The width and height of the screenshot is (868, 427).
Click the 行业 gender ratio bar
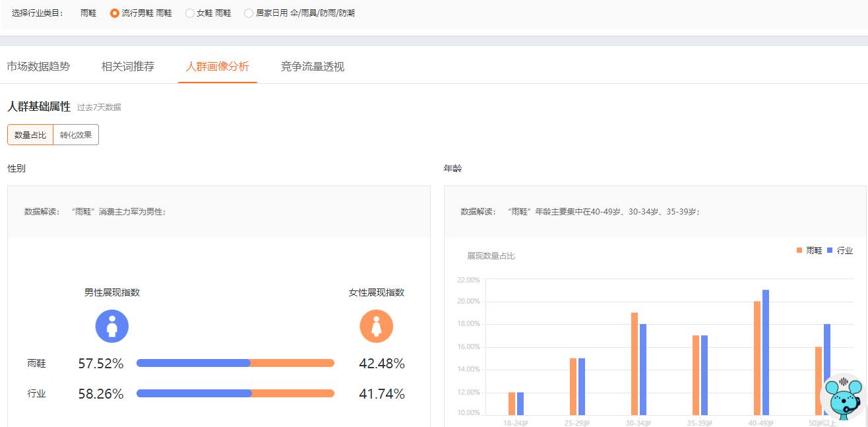pyautogui.click(x=234, y=393)
